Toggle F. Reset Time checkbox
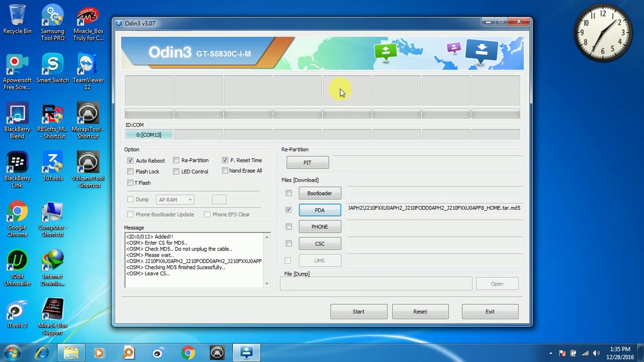Viewport: 644px width, 362px height. tap(225, 160)
